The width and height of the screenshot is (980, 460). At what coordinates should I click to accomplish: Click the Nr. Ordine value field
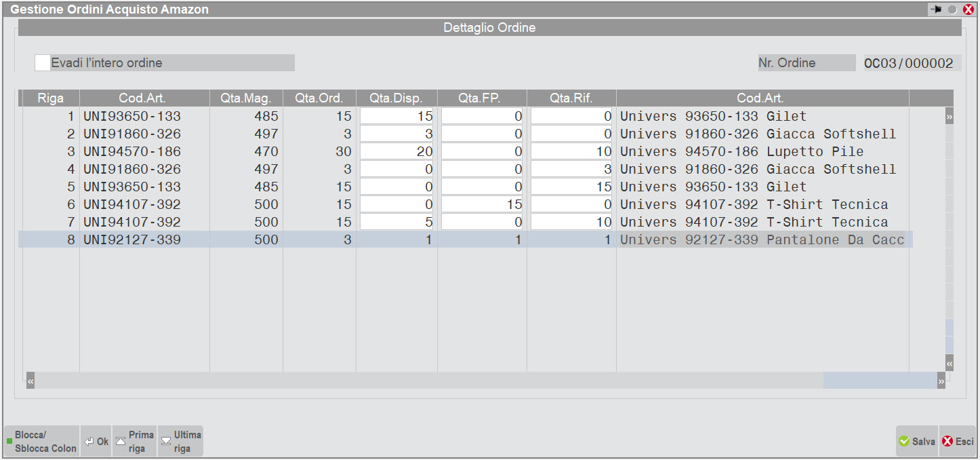click(912, 63)
